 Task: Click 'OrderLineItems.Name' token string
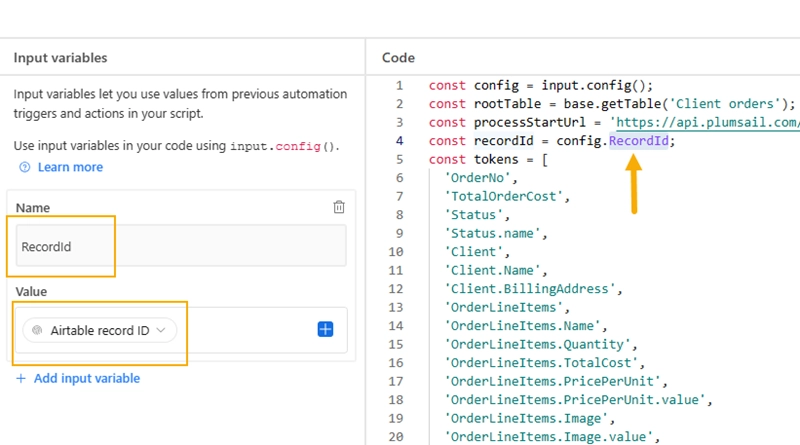(522, 326)
